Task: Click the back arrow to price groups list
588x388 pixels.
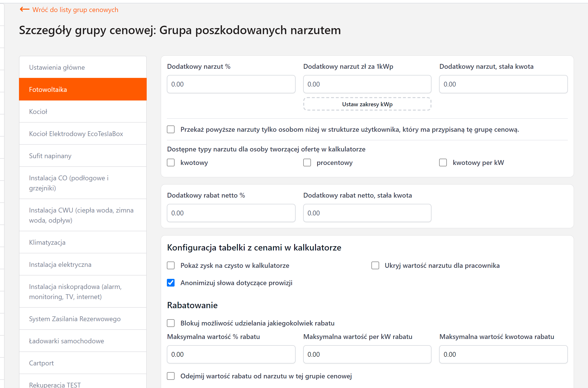Action: coord(24,9)
